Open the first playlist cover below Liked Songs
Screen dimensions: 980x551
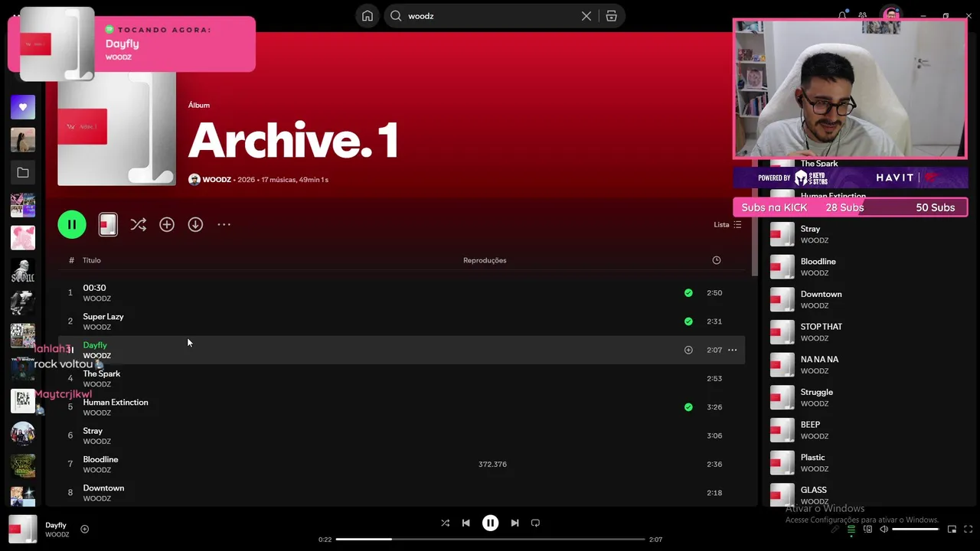click(x=23, y=140)
